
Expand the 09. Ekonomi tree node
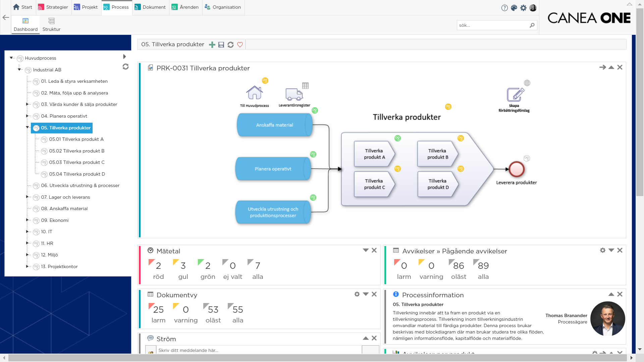click(x=28, y=220)
